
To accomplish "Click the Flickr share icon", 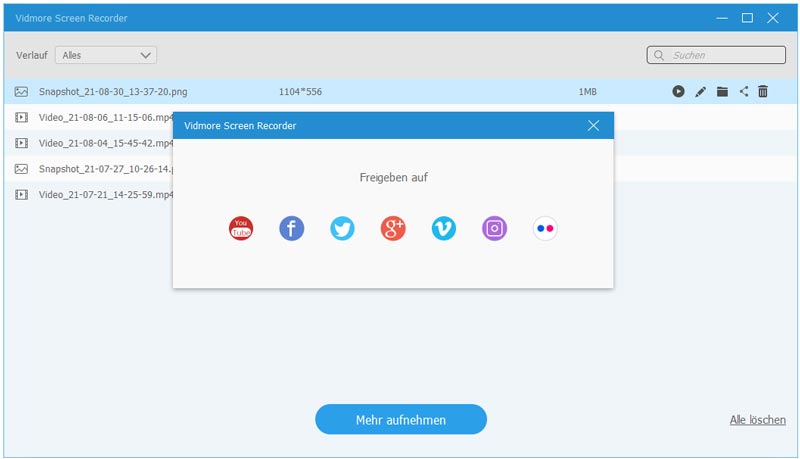I will pyautogui.click(x=545, y=229).
